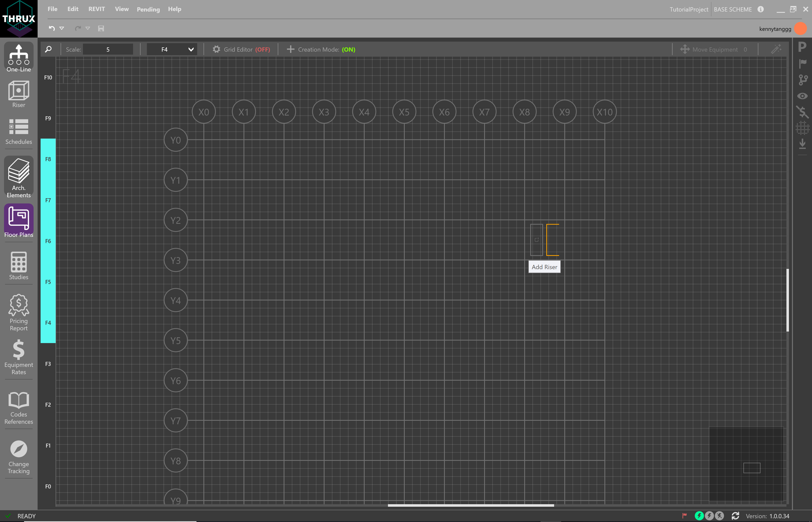
Task: Open the REVIT menu
Action: 96,9
